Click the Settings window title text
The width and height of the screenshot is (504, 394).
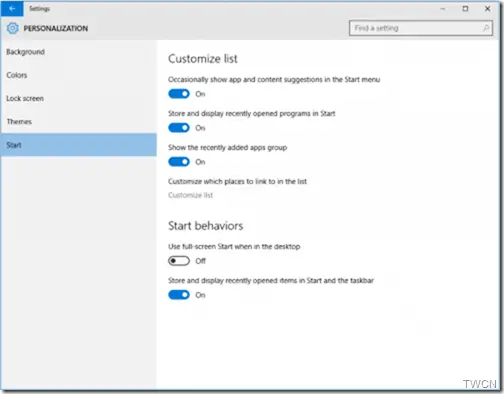click(x=39, y=9)
